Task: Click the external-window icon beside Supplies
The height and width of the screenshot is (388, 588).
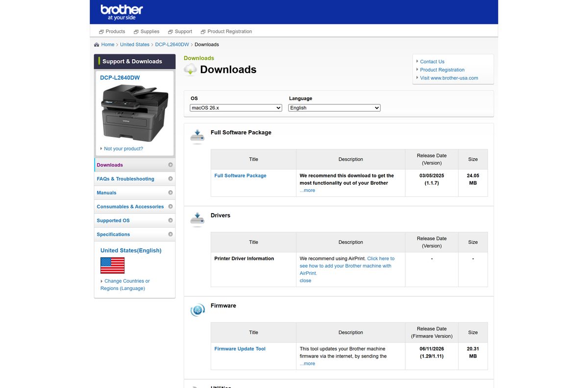Action: click(x=136, y=32)
